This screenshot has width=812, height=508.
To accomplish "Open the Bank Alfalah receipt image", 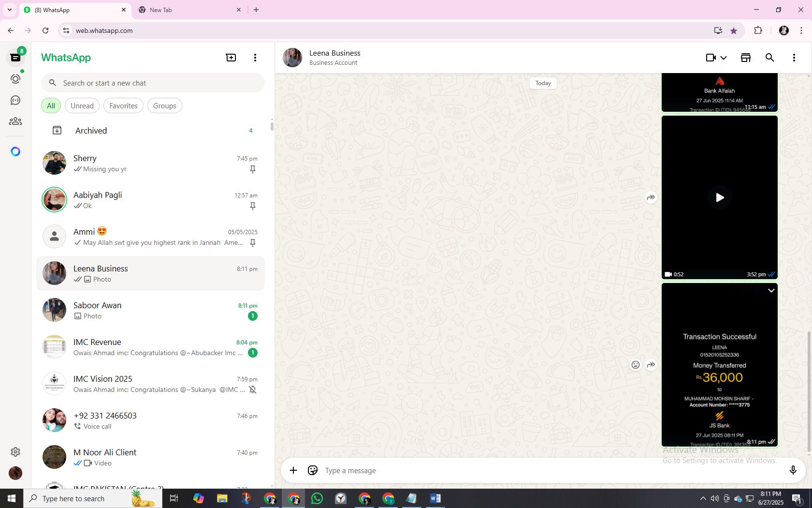I will pos(719,92).
